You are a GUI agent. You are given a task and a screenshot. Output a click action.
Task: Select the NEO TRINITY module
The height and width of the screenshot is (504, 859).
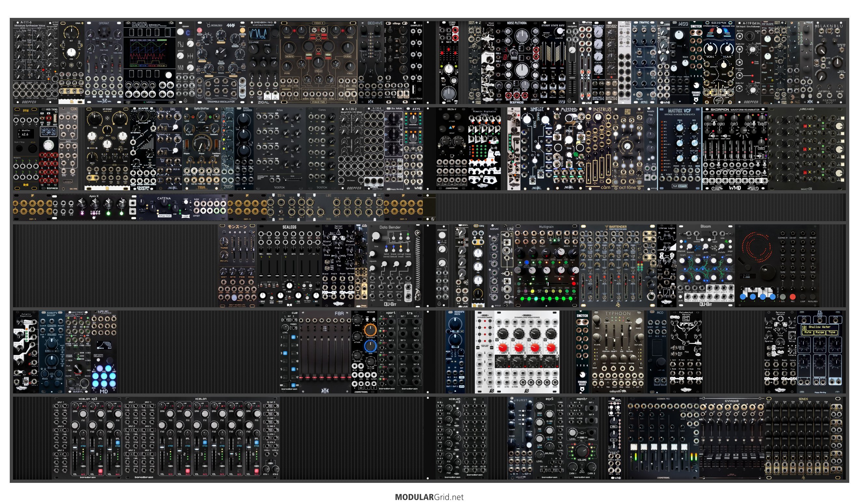pyautogui.click(x=78, y=352)
